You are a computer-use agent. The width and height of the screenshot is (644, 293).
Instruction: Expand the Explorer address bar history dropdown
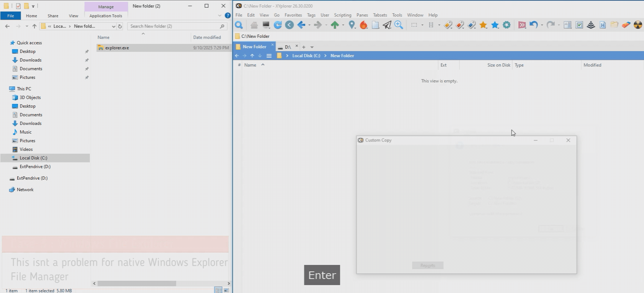pyautogui.click(x=113, y=26)
